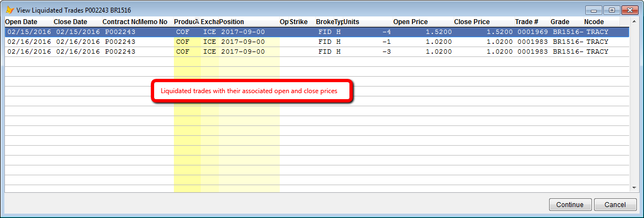
Task: Click the Exchange column header
Action: pos(210,22)
